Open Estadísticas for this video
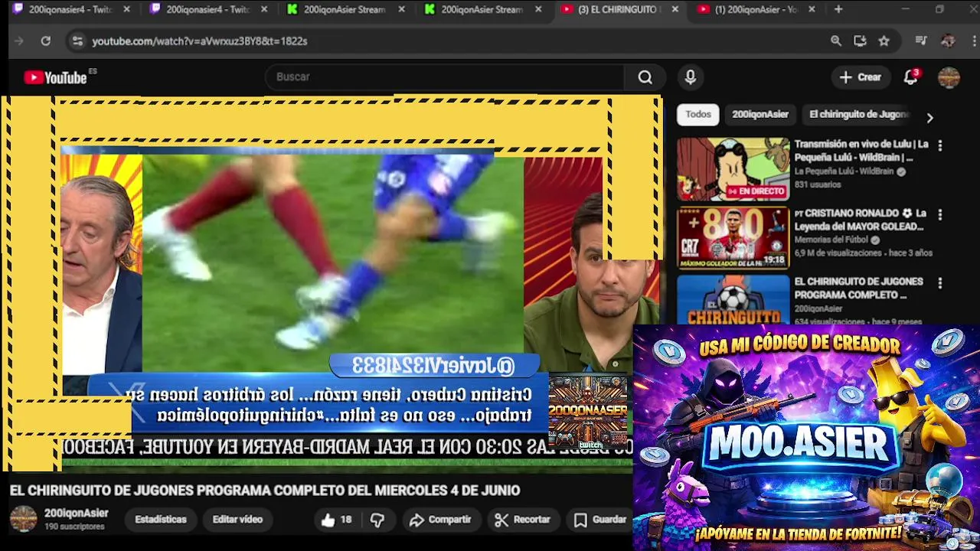Image resolution: width=980 pixels, height=551 pixels. (161, 520)
